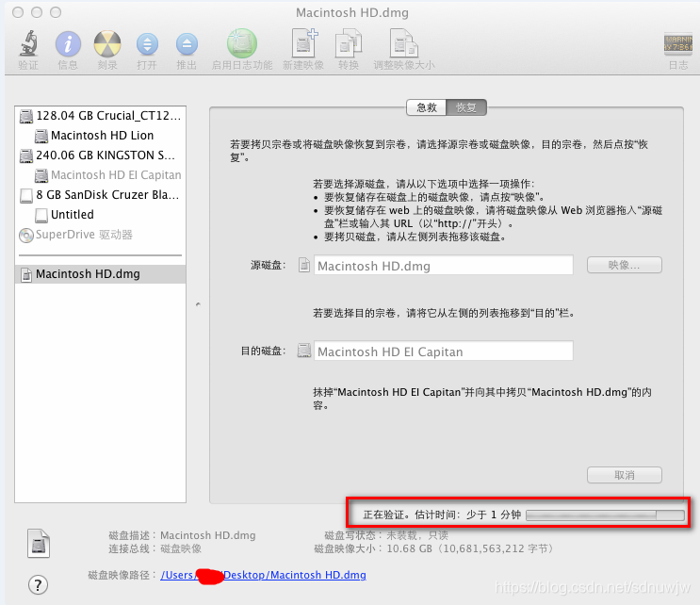Select 240.06 GB KINGSTON disk
The width and height of the screenshot is (700, 605).
pos(101,155)
